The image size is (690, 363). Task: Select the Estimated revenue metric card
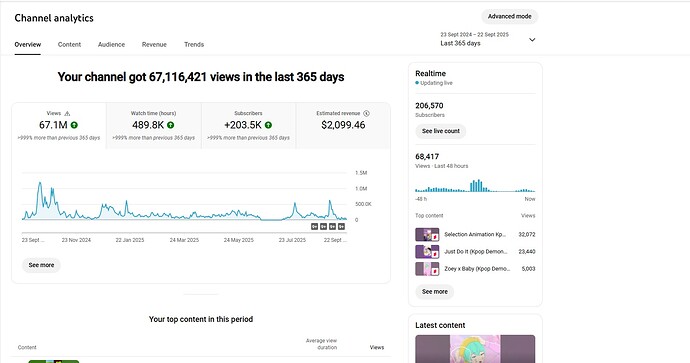point(343,126)
